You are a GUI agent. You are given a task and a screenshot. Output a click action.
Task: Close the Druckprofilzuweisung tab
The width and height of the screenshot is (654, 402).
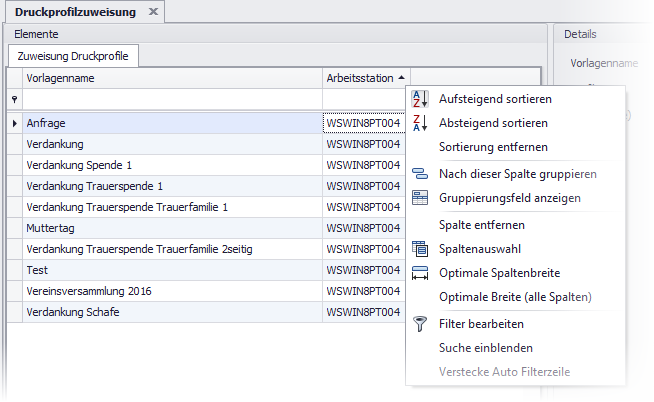pos(153,11)
